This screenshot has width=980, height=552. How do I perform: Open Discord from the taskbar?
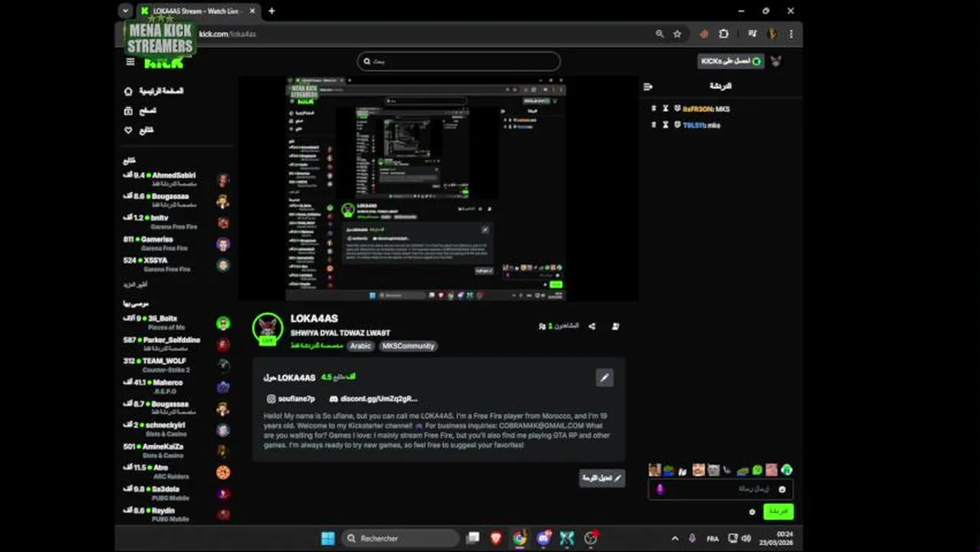[x=544, y=538]
